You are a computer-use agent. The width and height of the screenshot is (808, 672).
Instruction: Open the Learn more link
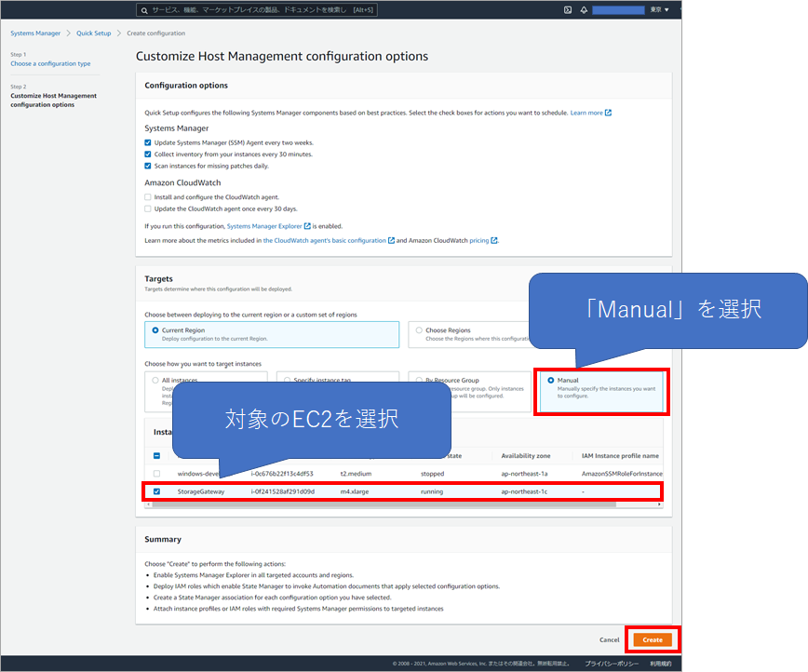[x=586, y=113]
